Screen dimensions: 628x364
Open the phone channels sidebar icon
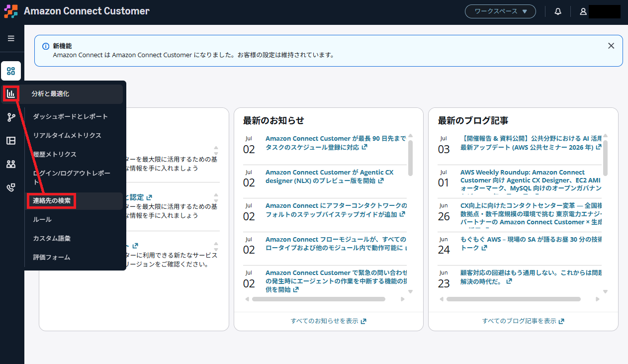[11, 187]
